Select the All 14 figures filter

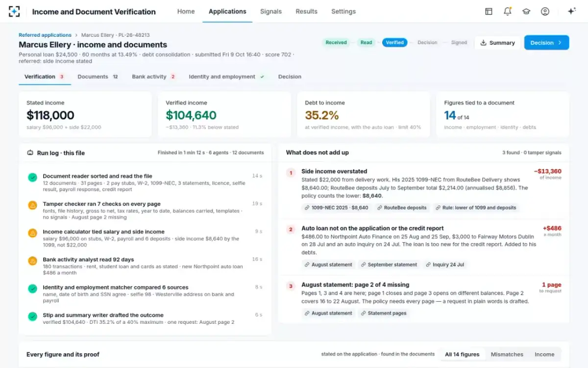coord(462,354)
